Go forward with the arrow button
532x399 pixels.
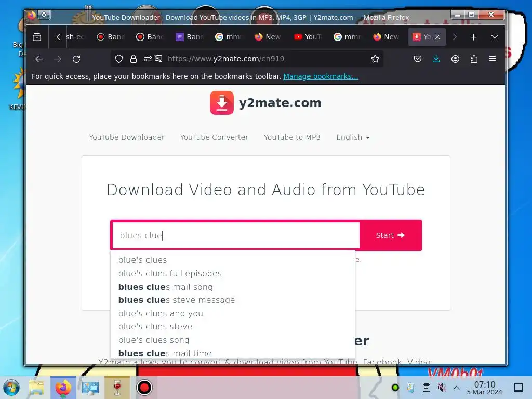[x=58, y=59]
